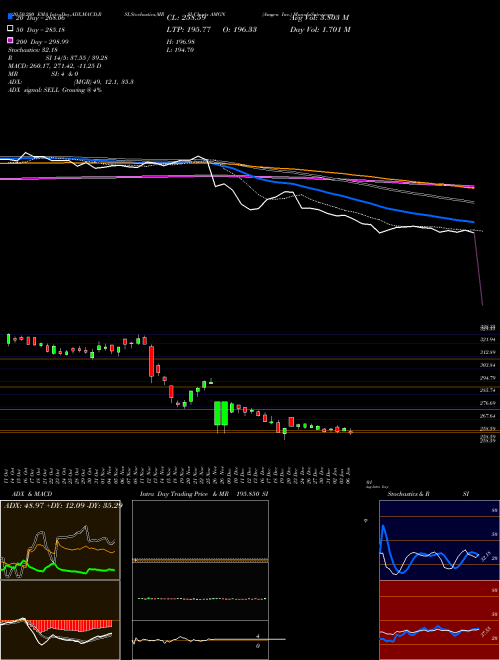This screenshot has width=500, height=660.
Task: Click the 'O: 196.33' open price
Action: (x=239, y=29)
